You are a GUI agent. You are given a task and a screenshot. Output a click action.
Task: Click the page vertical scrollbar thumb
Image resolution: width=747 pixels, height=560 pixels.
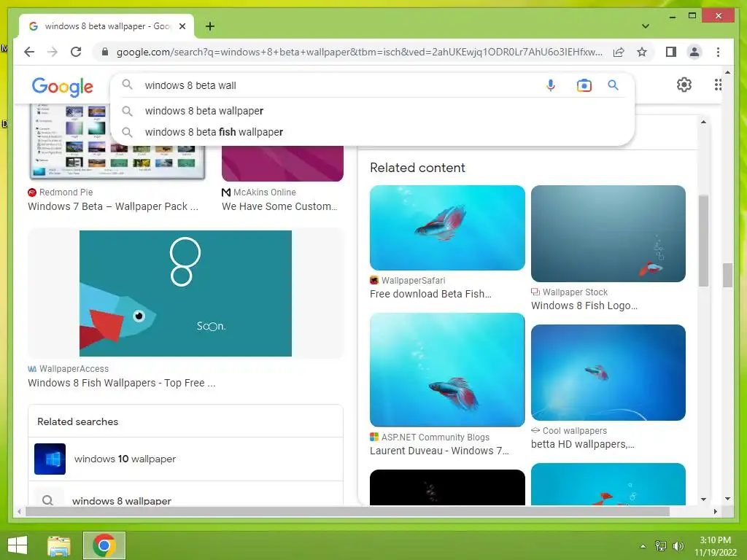pos(727,275)
